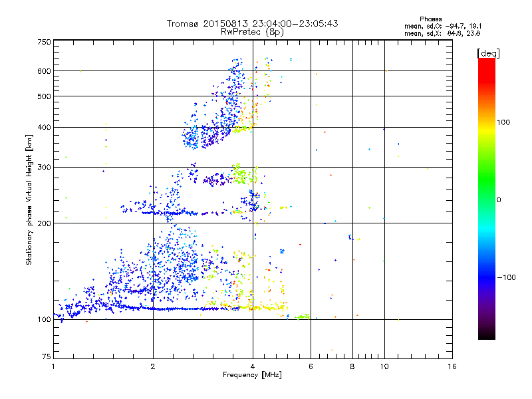The height and width of the screenshot is (399, 532).
Task: Click the y-axis tick value '750'
Action: pos(44,42)
